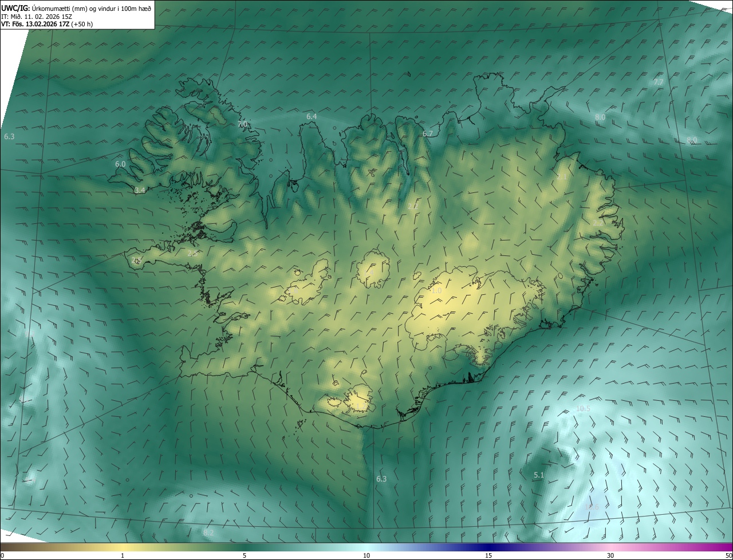The width and height of the screenshot is (733, 560).
Task: Click the 10.5 value label off the southeast coast
Action: 583,408
